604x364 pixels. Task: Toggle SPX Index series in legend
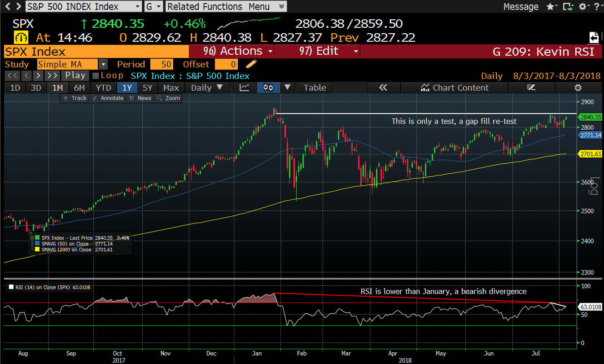tap(37, 237)
